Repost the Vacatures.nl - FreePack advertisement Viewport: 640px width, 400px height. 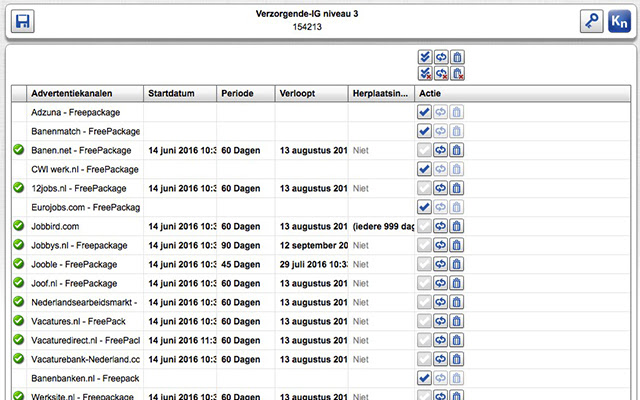tap(440, 321)
